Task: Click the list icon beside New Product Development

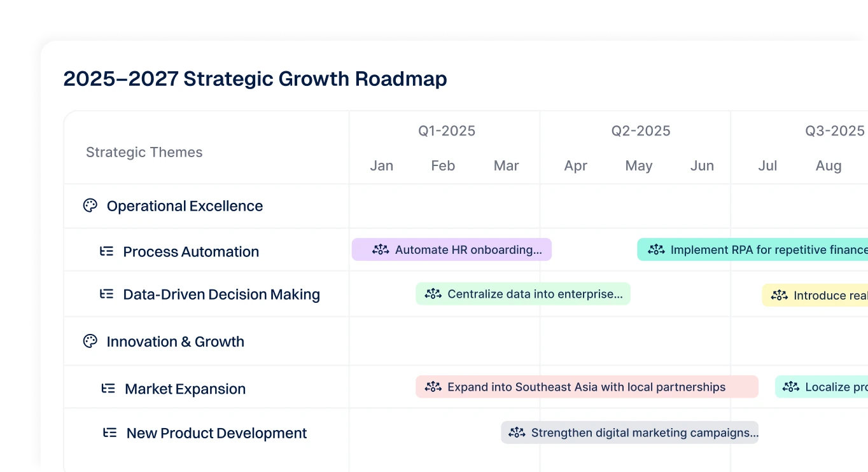Action: pyautogui.click(x=109, y=433)
